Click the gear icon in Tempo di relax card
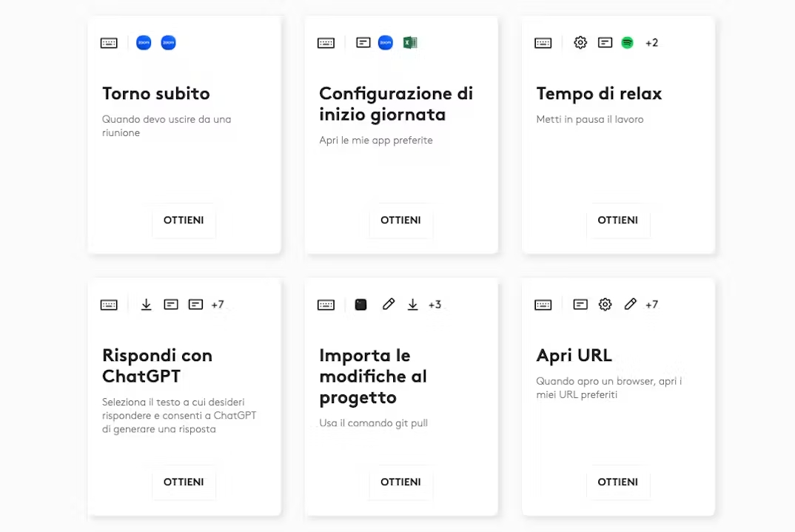The width and height of the screenshot is (795, 532). pos(580,43)
